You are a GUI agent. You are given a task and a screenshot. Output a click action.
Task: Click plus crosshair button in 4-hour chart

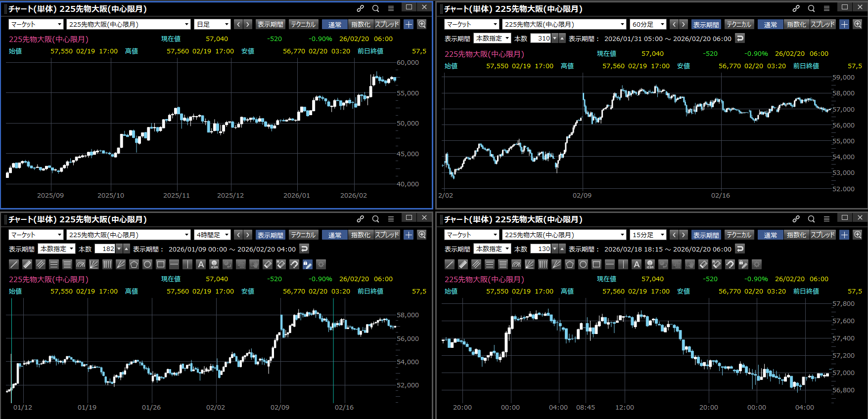[x=409, y=235]
